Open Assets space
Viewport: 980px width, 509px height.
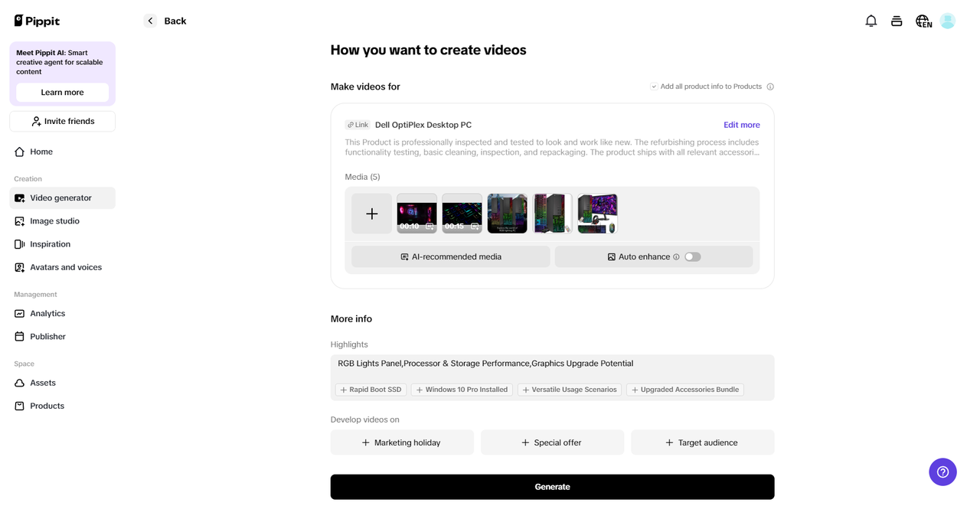(x=63, y=383)
